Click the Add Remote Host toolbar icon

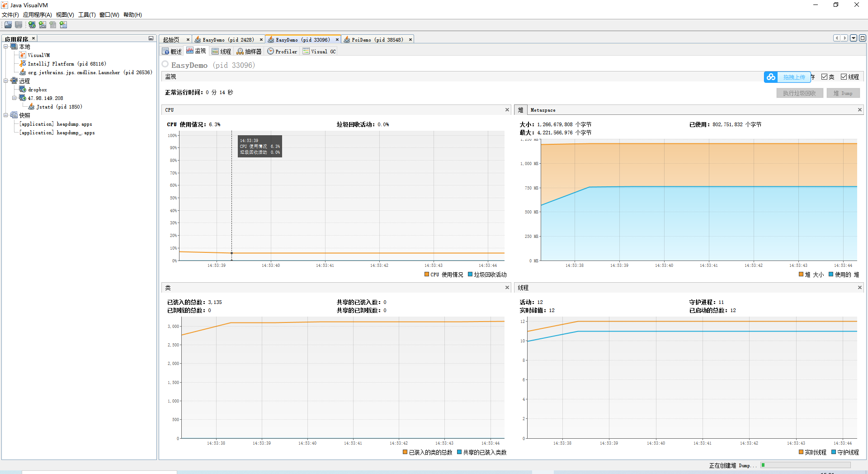pos(32,25)
